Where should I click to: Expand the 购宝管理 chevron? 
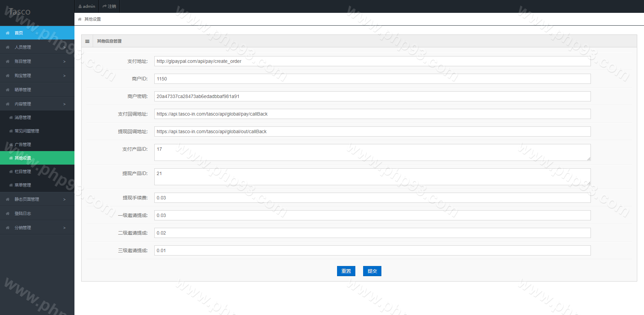[x=64, y=76]
